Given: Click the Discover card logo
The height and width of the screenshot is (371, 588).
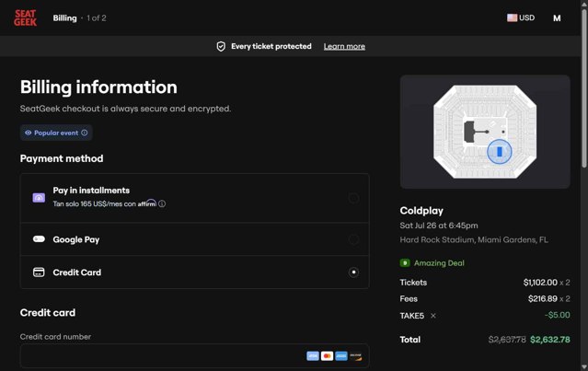Looking at the screenshot, I should tap(355, 356).
